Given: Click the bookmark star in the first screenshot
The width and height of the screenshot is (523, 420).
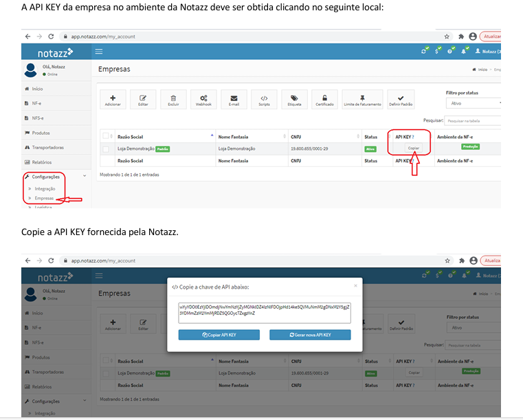Looking at the screenshot, I should point(447,36).
